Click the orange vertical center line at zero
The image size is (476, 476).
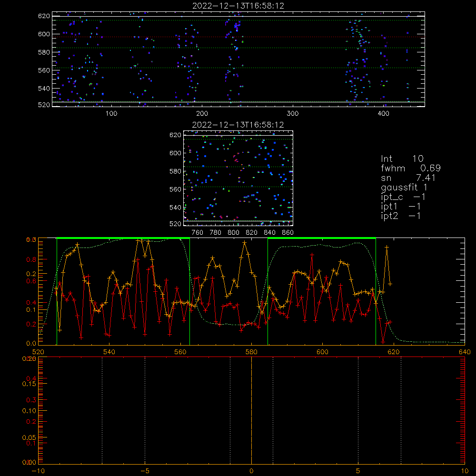click(x=251, y=411)
